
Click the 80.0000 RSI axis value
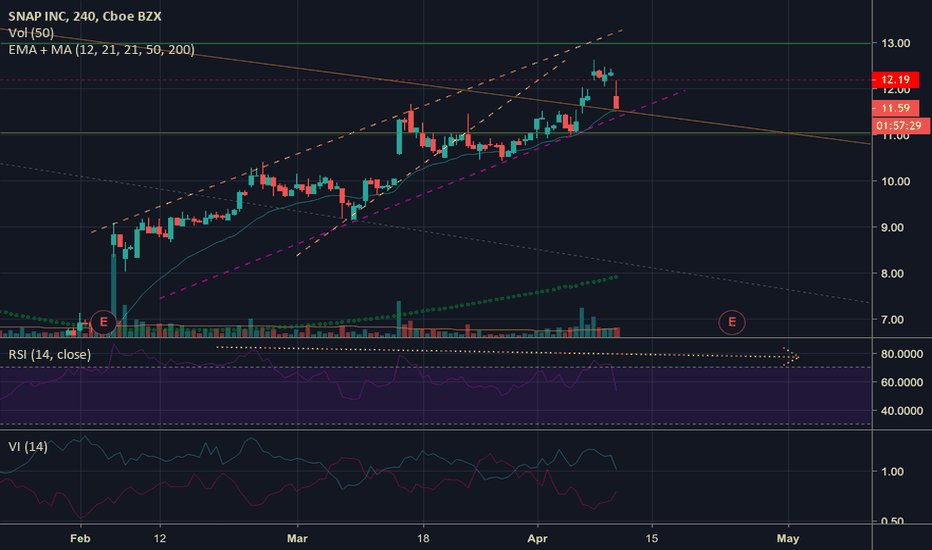[902, 354]
